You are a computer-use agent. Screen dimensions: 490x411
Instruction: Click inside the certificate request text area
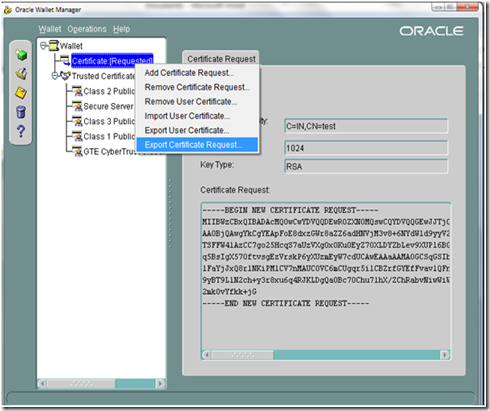(326, 276)
